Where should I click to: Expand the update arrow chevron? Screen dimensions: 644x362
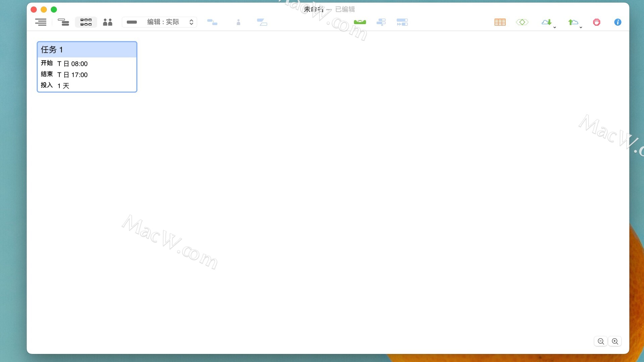[555, 27]
